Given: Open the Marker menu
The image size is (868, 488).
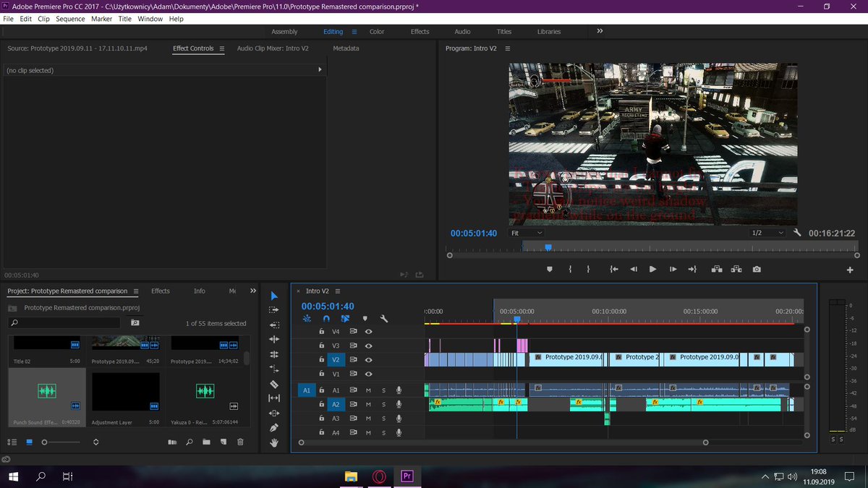Looking at the screenshot, I should click(x=101, y=19).
